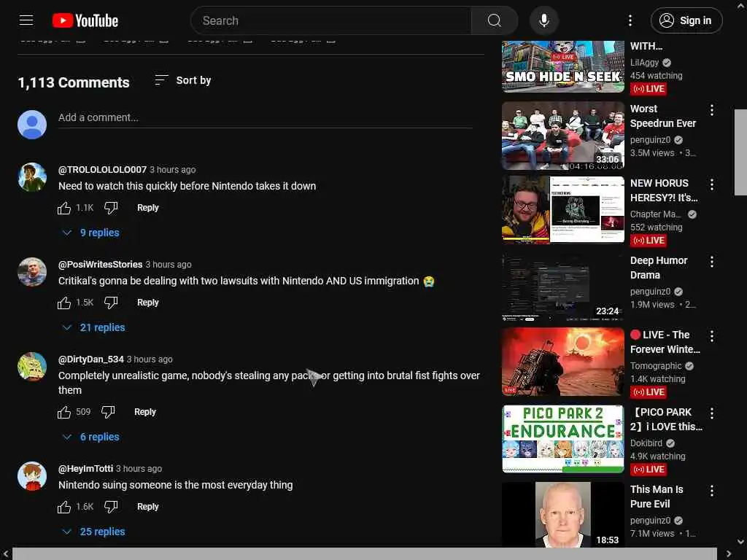Screen dimensions: 747x560
Task: Open Worst Speedrun Ever title link
Action: [x=662, y=116]
